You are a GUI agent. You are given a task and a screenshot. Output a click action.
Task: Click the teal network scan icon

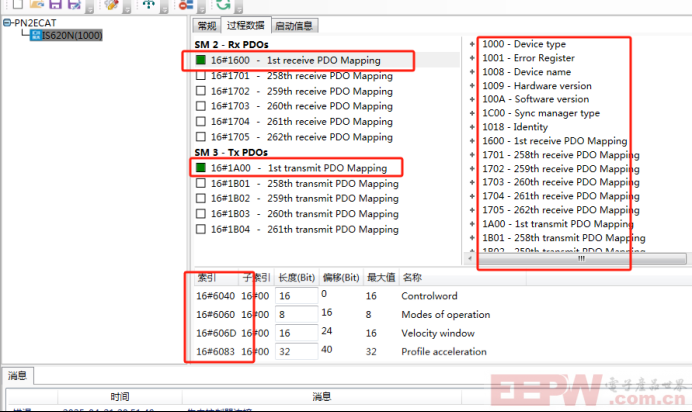[149, 4]
